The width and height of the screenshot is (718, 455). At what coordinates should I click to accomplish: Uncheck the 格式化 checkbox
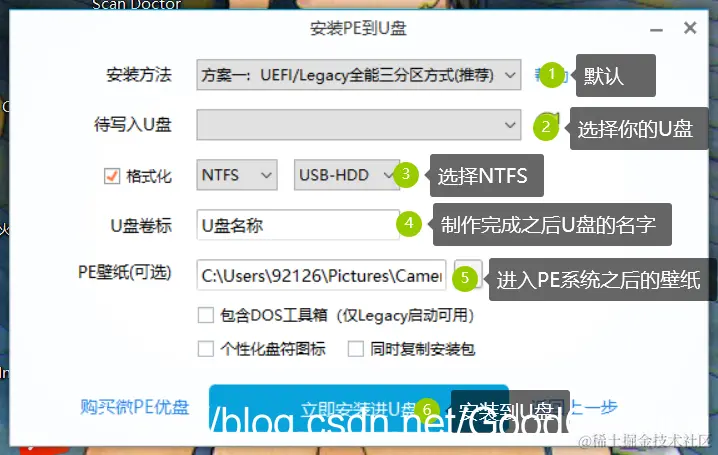[112, 176]
